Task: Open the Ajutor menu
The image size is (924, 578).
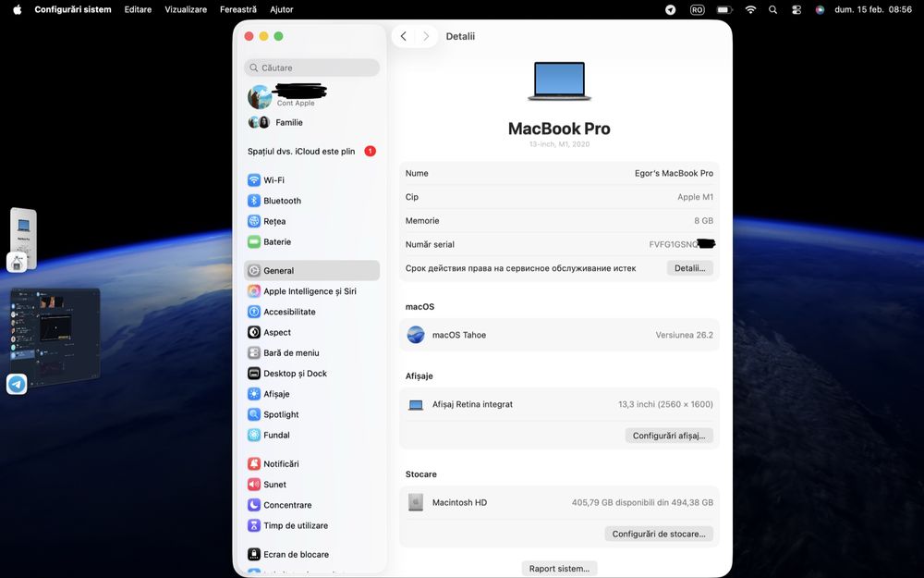Action: coord(282,9)
